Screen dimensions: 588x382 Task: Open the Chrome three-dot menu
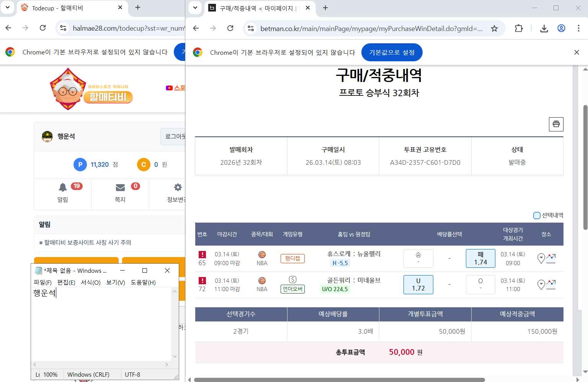coord(578,28)
